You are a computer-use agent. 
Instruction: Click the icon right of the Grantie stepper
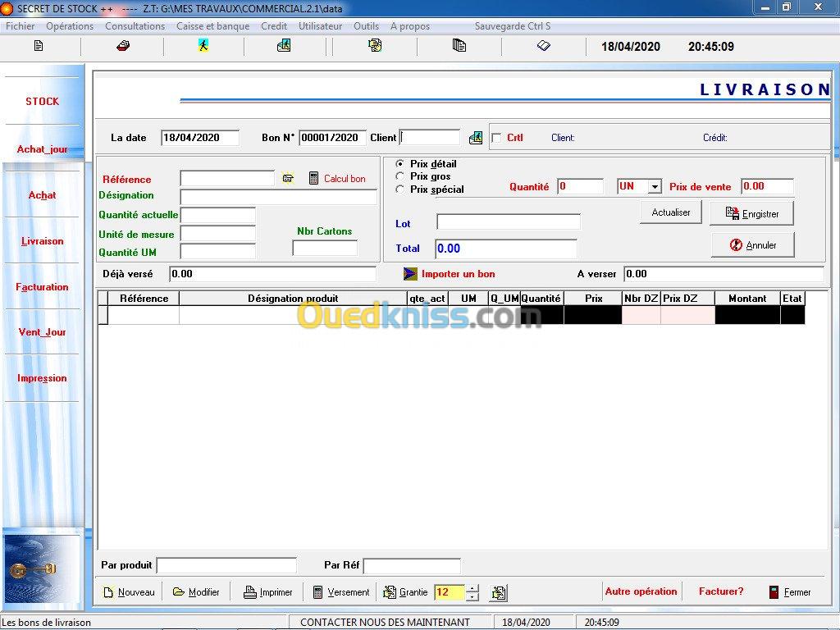tap(498, 592)
